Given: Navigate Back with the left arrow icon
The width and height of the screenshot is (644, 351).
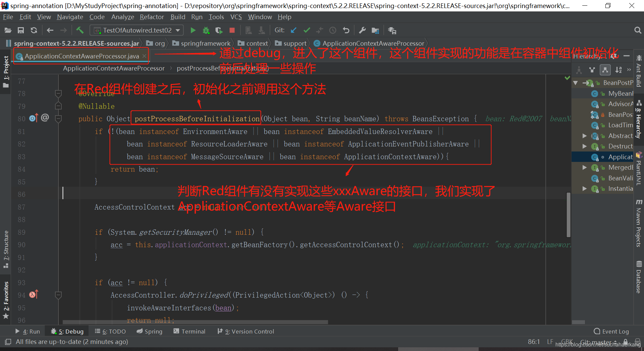Looking at the screenshot, I should (x=50, y=31).
